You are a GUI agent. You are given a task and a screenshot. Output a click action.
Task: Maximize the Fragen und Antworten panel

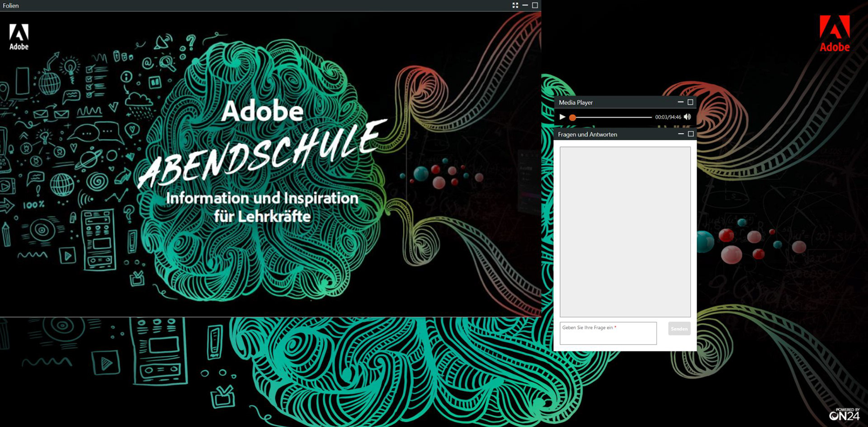691,134
